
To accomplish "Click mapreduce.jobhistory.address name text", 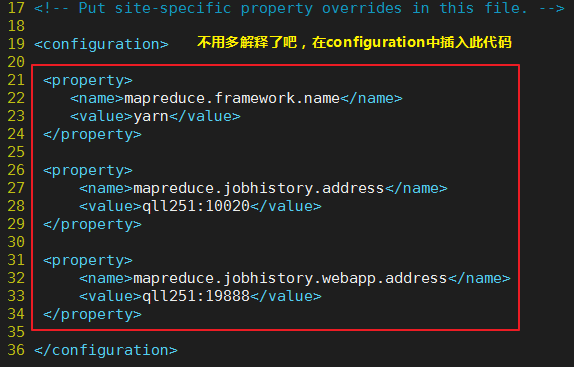I will [x=258, y=188].
